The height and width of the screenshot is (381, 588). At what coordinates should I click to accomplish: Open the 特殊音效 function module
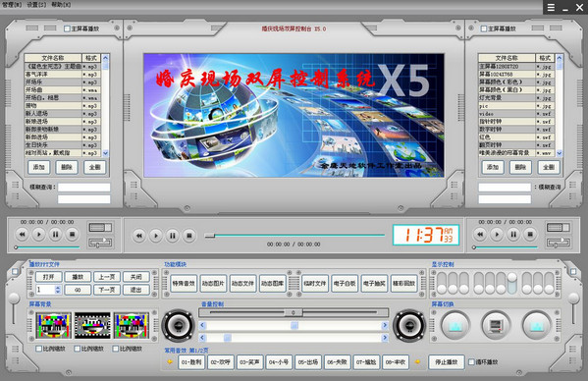click(x=184, y=284)
